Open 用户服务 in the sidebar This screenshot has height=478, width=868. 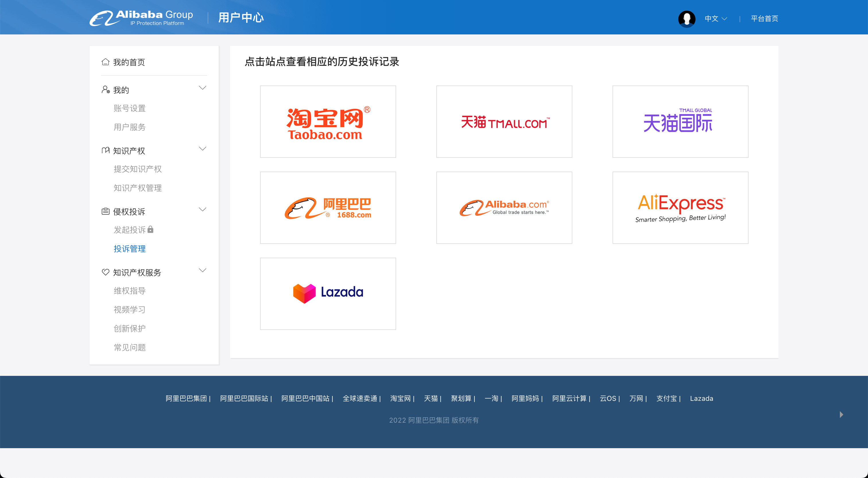[x=130, y=127]
